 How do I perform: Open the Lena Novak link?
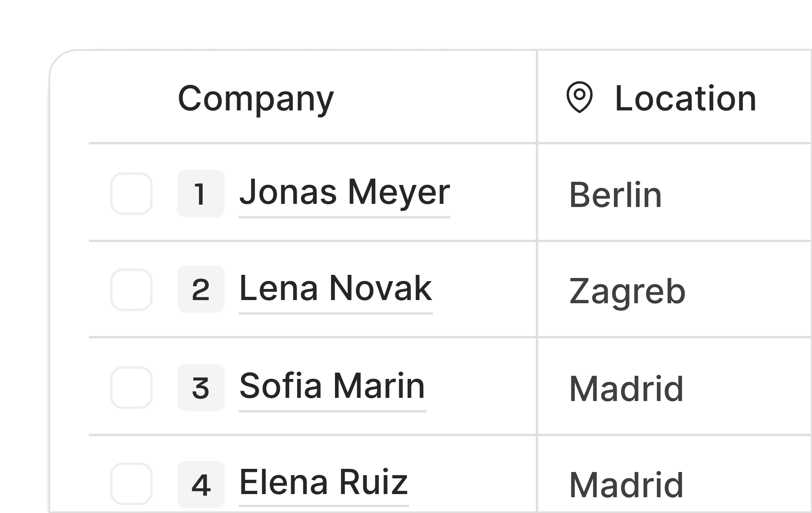tap(336, 289)
